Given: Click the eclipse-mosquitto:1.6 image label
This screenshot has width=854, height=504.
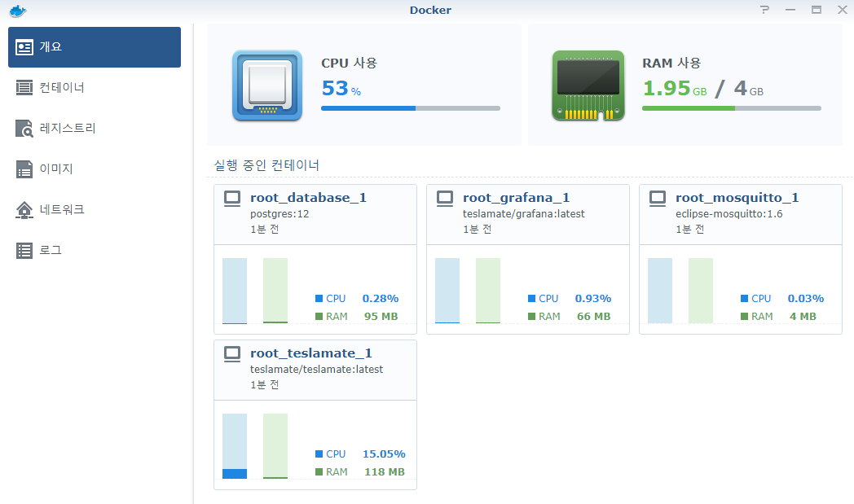Looking at the screenshot, I should tap(729, 214).
